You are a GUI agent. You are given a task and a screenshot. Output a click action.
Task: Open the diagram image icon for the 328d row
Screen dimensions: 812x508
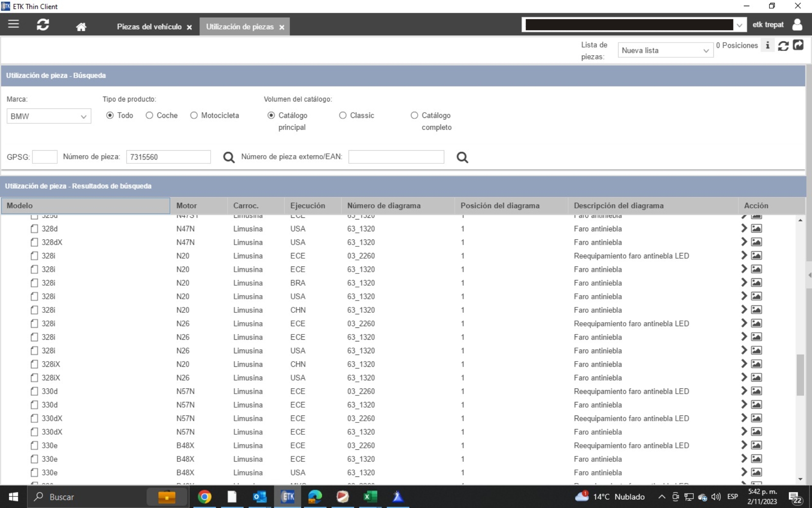(756, 228)
